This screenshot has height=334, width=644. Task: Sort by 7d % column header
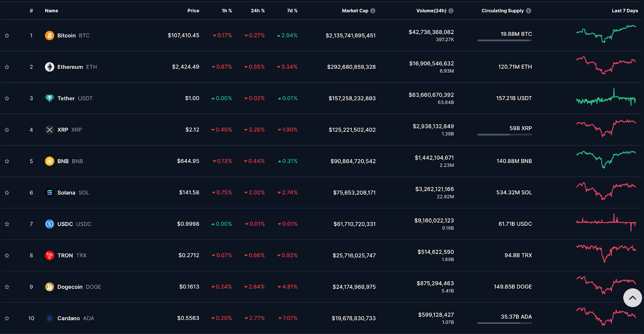[292, 11]
